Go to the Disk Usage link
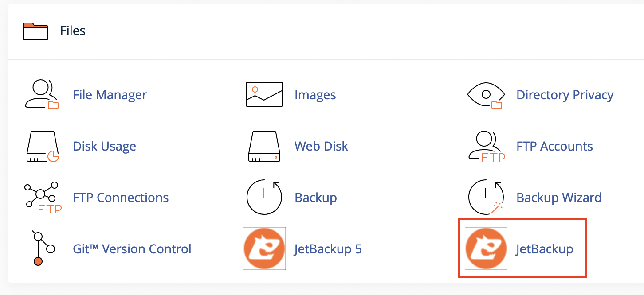The height and width of the screenshot is (295, 644). pyautogui.click(x=104, y=146)
